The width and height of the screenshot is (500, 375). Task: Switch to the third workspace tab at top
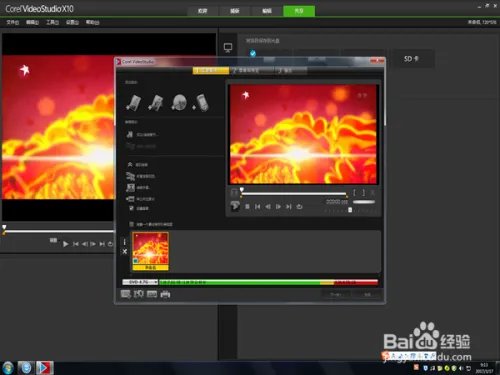(267, 11)
